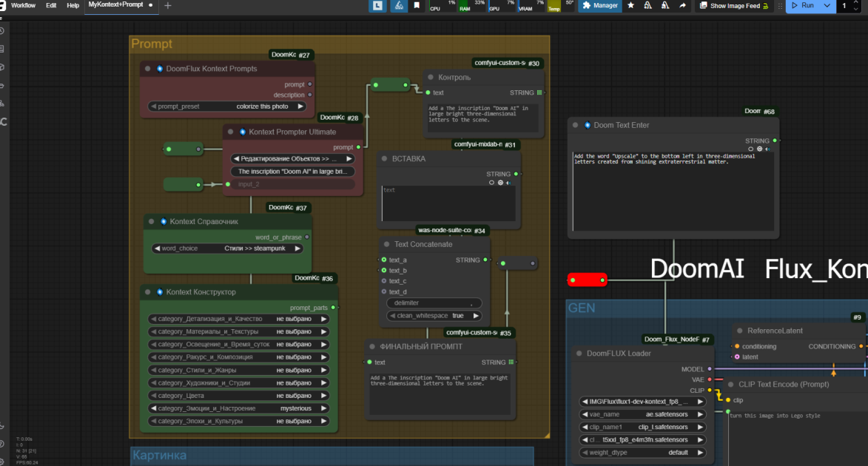Collapse the Контроль node
The width and height of the screenshot is (868, 466).
click(431, 78)
